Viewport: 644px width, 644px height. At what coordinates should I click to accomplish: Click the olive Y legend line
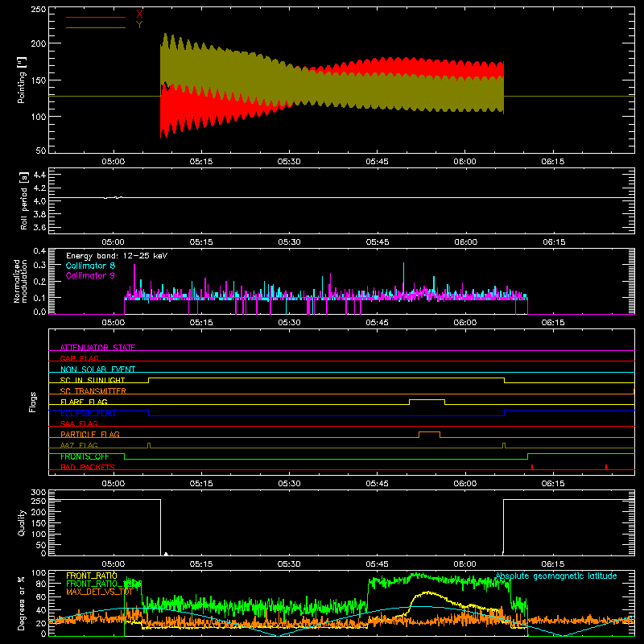click(96, 27)
